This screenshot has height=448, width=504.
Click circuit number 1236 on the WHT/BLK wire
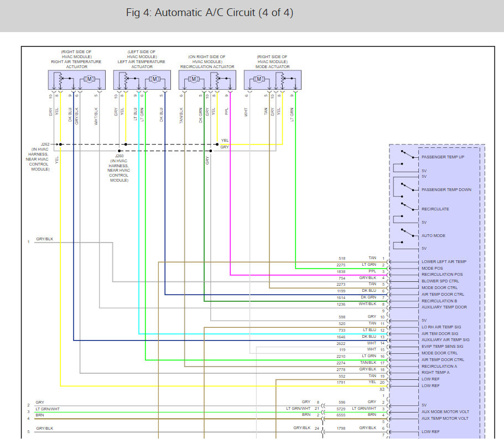341,304
